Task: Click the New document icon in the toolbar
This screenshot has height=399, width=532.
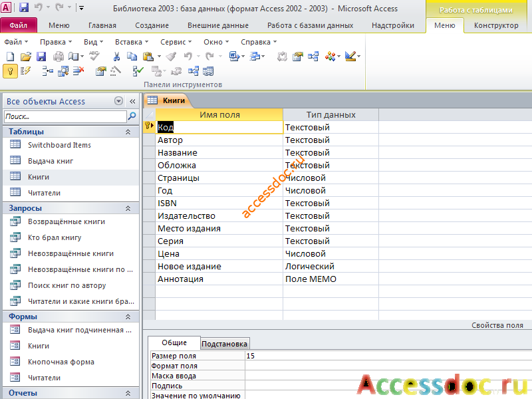Action: pyautogui.click(x=11, y=57)
